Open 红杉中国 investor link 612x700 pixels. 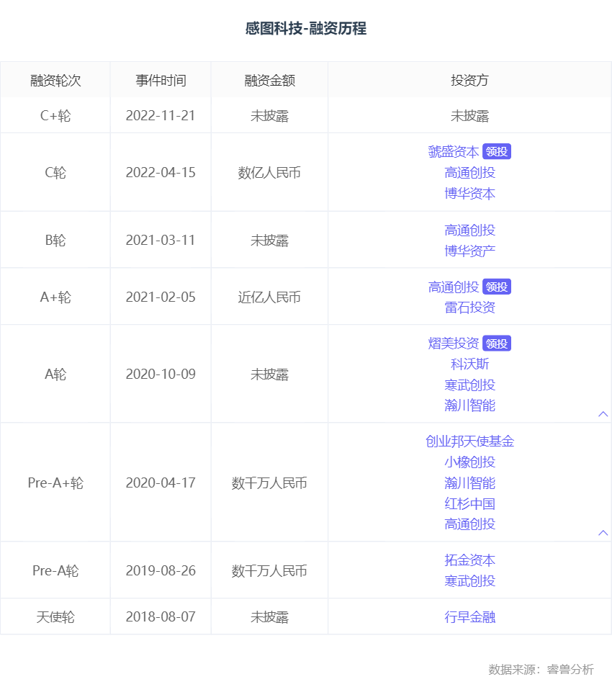click(469, 503)
